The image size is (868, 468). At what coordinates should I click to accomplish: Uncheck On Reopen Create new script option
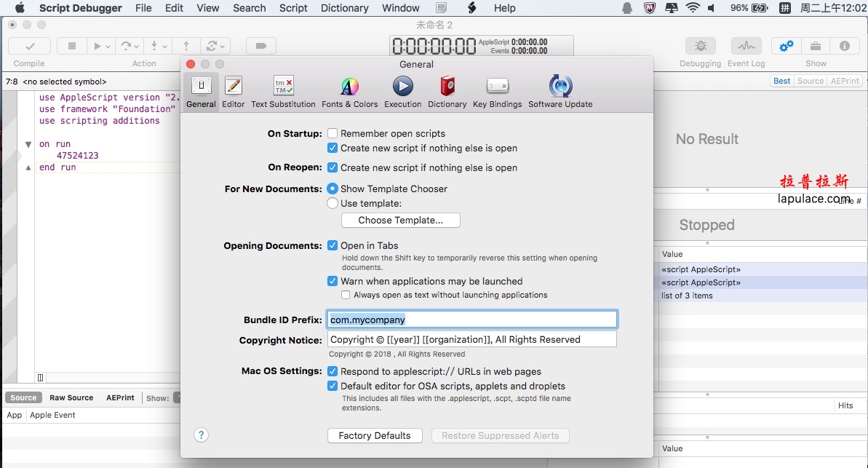coord(333,167)
